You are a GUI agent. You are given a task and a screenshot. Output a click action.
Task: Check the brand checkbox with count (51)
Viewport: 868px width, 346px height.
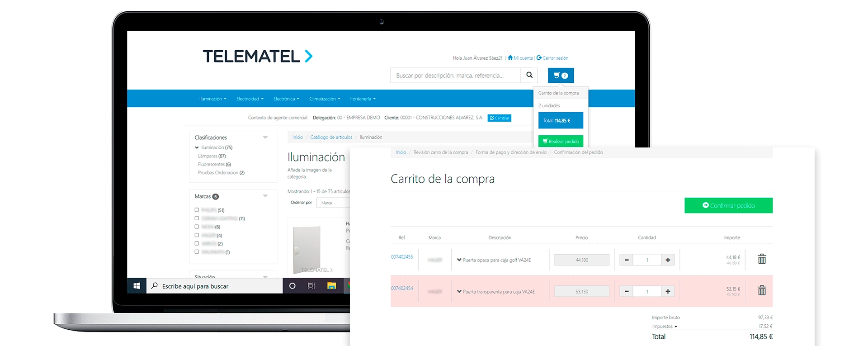(x=197, y=210)
